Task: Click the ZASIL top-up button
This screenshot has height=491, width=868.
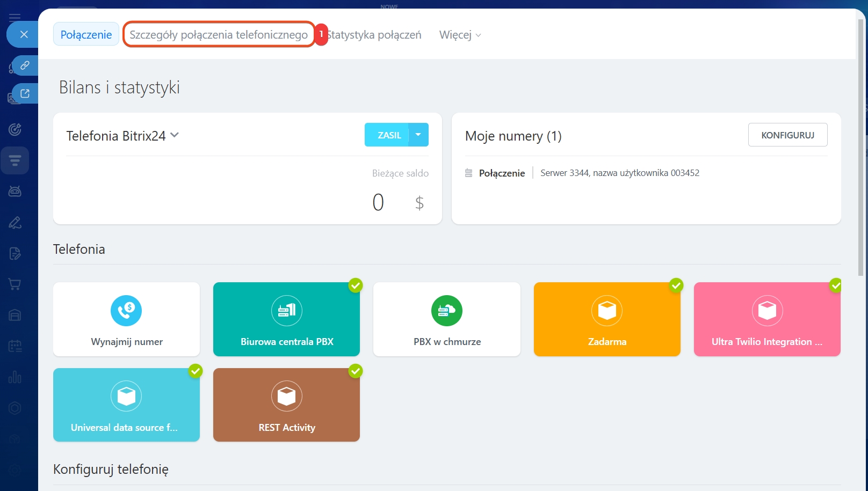Action: 389,135
